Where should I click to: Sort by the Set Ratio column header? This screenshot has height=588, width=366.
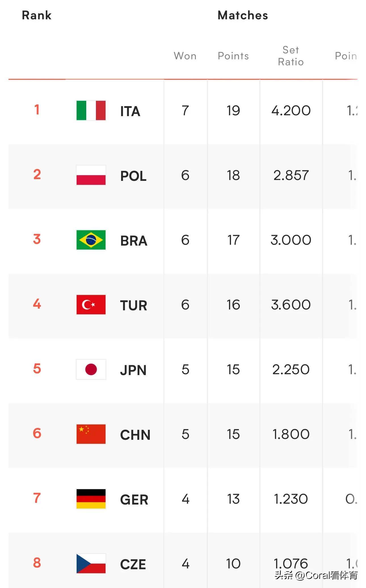click(x=291, y=56)
